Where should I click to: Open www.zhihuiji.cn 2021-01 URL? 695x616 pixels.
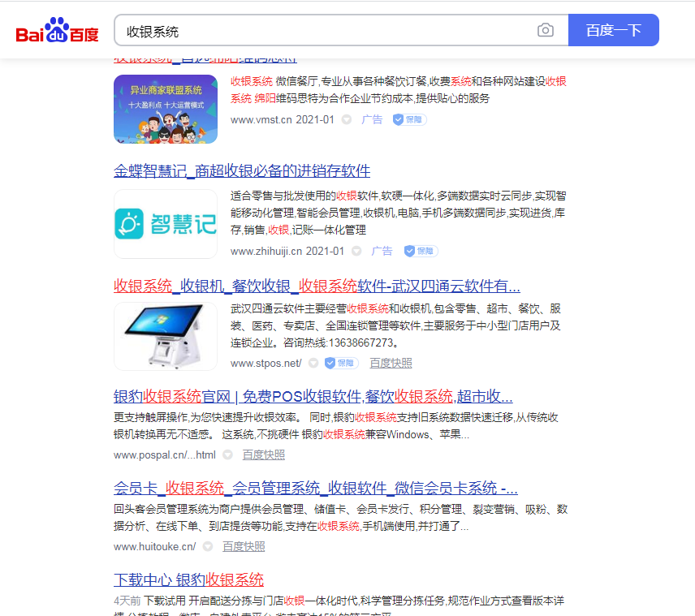click(x=287, y=252)
